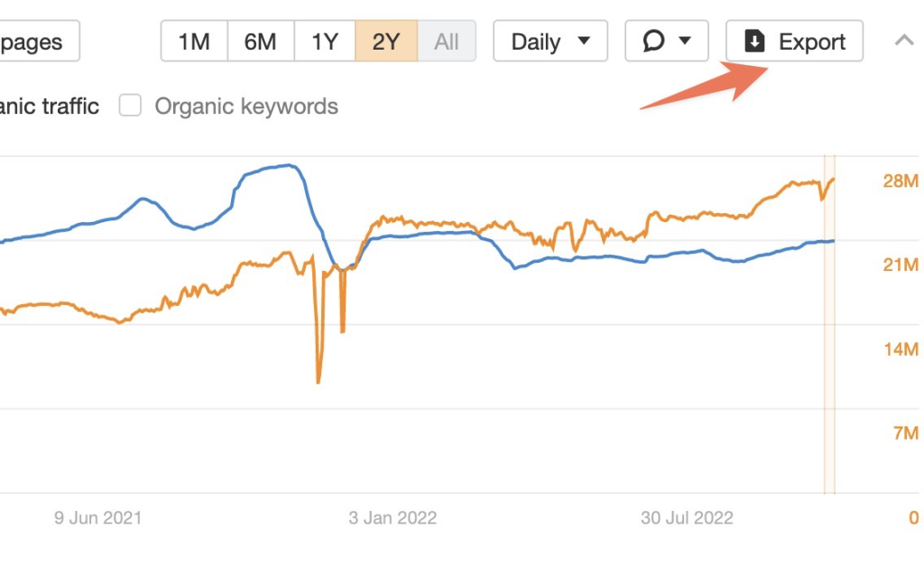Collapse the chart panel with chevron up
The image size is (924, 576).
point(904,40)
